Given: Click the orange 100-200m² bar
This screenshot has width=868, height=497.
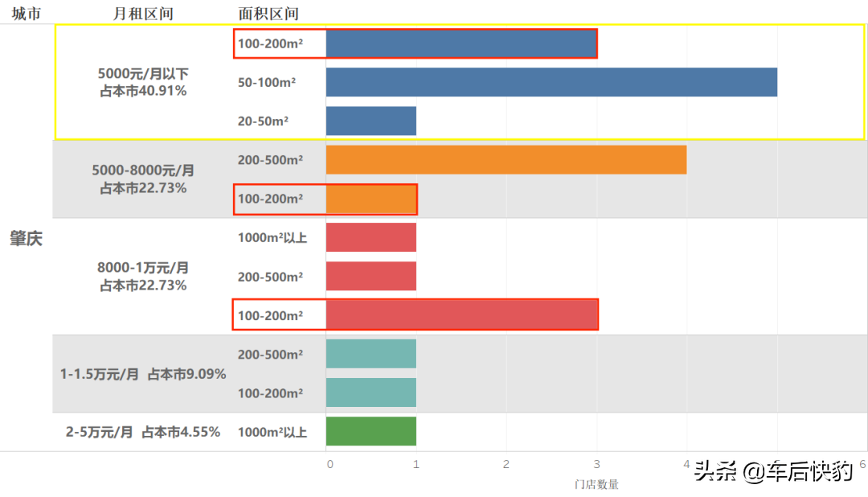Looking at the screenshot, I should [x=371, y=199].
